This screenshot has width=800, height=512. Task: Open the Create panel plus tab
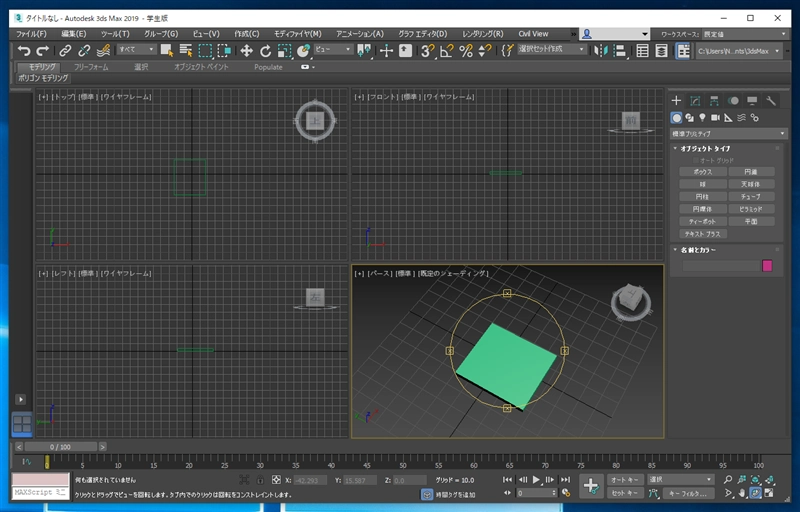pos(676,100)
